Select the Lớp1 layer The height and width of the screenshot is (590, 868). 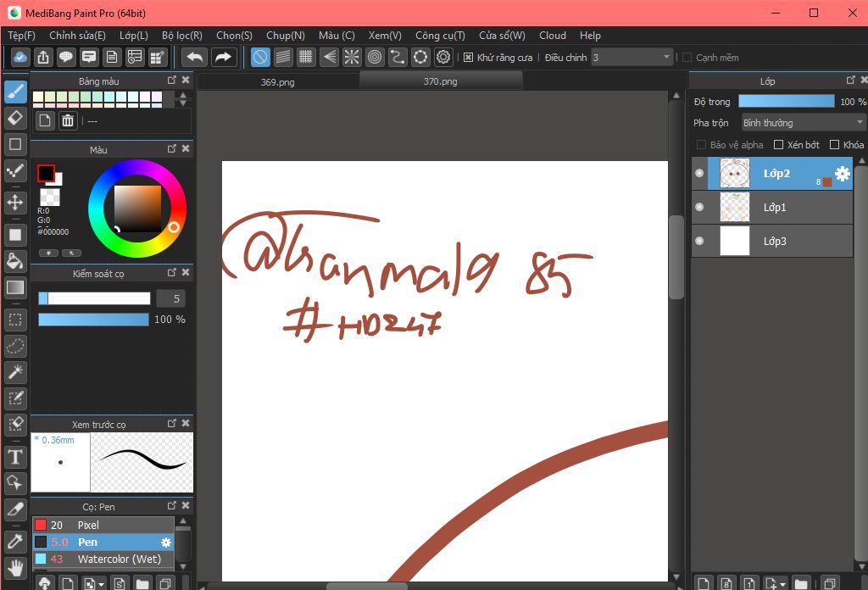(772, 208)
